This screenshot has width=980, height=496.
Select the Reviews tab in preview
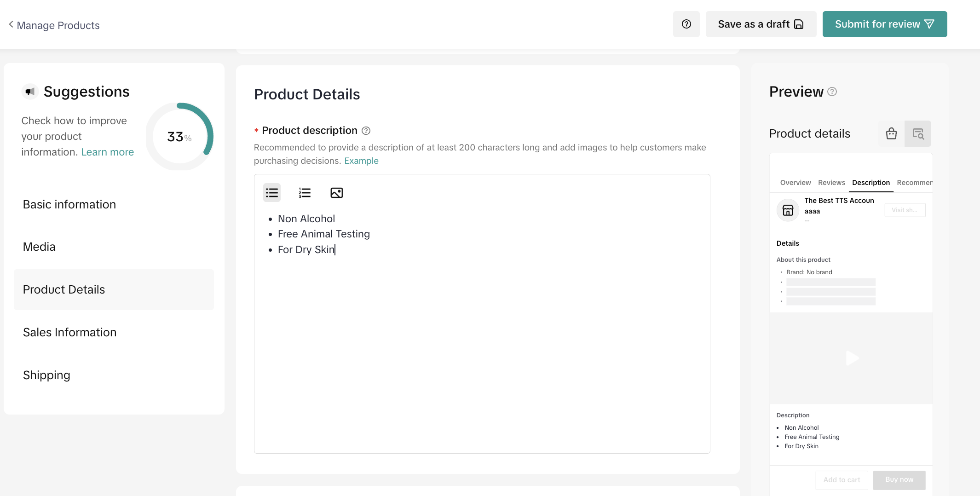point(831,183)
